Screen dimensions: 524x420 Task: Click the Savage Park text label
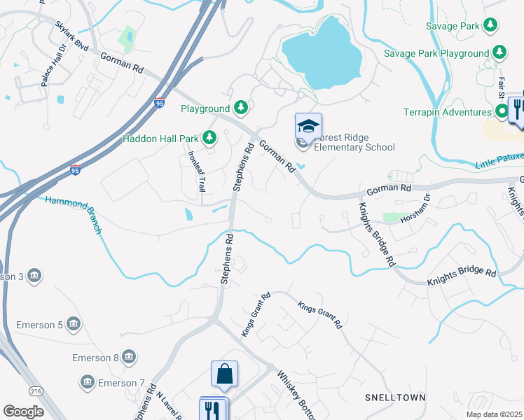tap(453, 26)
